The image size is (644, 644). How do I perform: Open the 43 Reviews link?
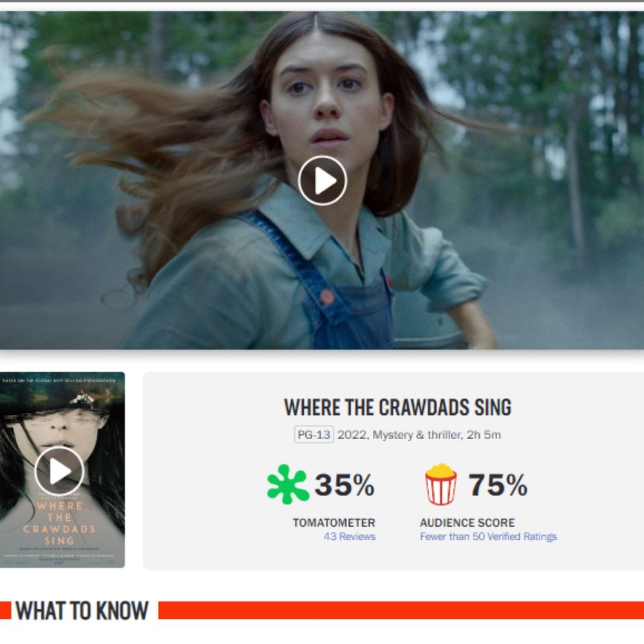pos(350,536)
